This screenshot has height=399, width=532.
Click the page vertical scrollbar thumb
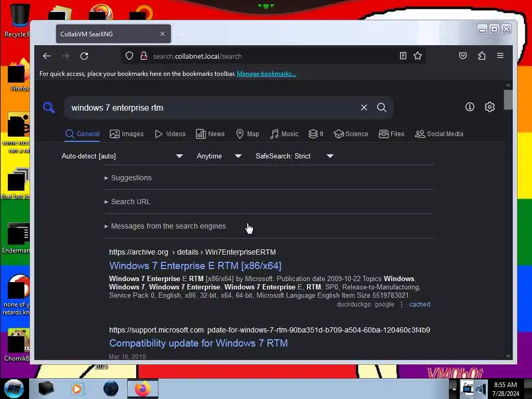tap(508, 100)
